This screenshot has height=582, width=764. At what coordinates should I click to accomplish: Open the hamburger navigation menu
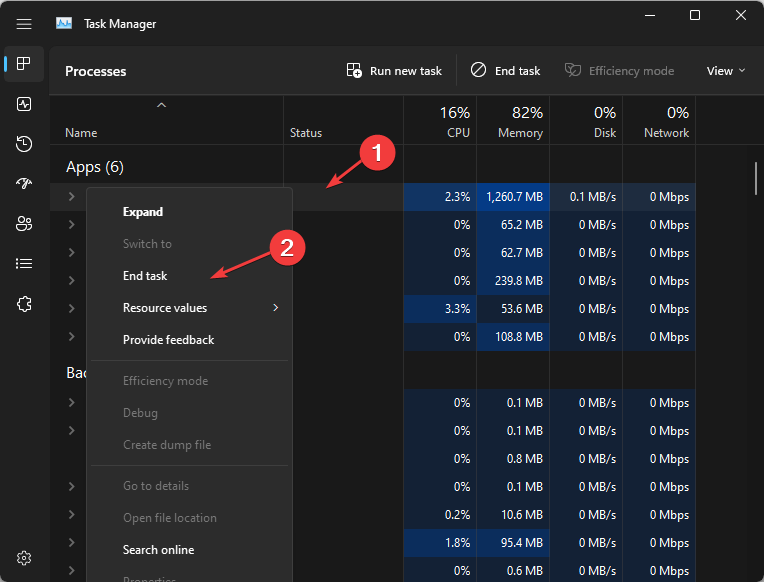pyautogui.click(x=24, y=24)
